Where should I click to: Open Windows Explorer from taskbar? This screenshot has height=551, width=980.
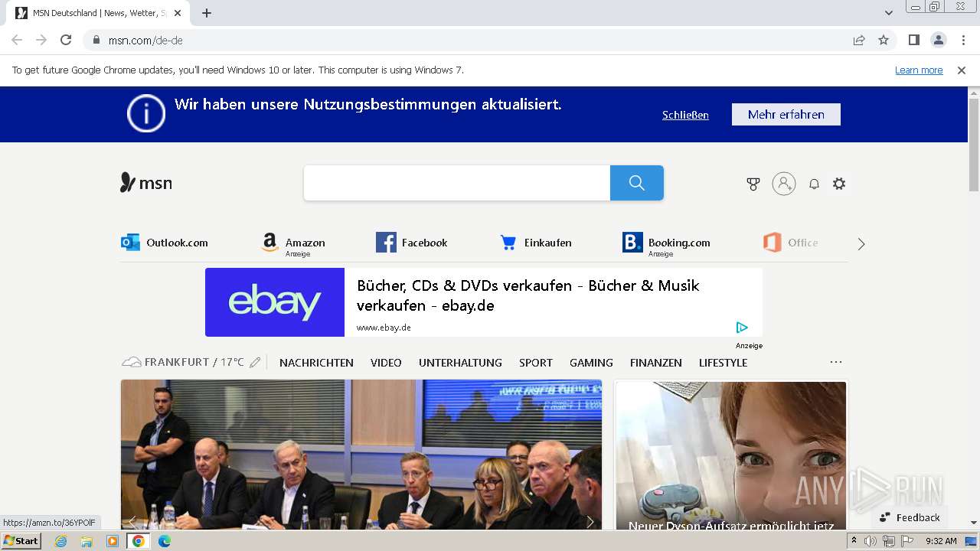click(x=87, y=541)
